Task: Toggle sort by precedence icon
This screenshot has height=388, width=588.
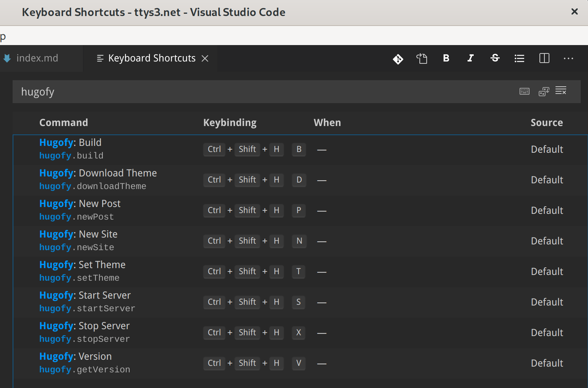Action: (544, 91)
